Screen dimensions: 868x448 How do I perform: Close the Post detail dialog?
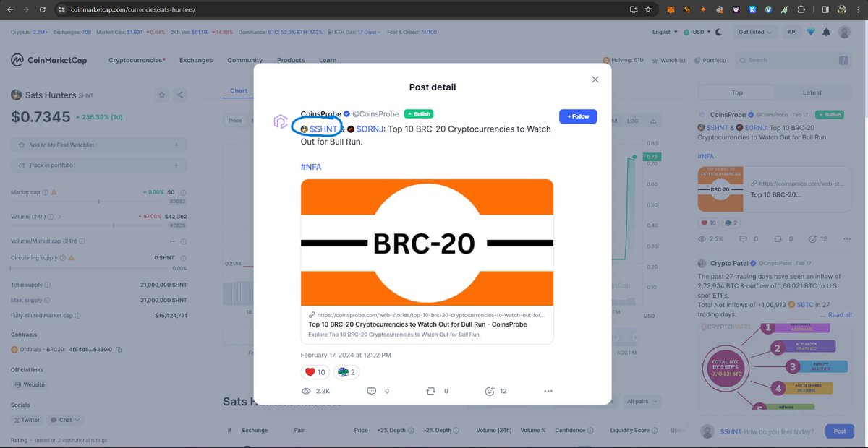[595, 79]
